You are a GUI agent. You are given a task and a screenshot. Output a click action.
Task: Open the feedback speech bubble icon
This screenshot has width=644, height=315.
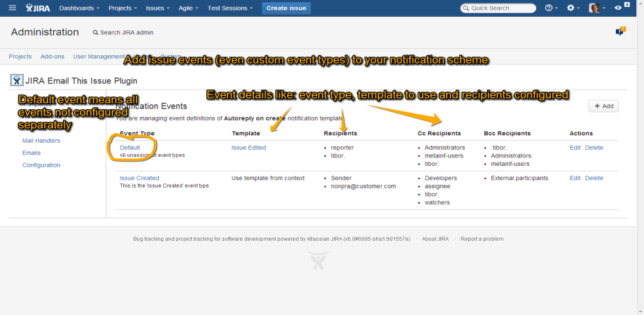[x=619, y=32]
